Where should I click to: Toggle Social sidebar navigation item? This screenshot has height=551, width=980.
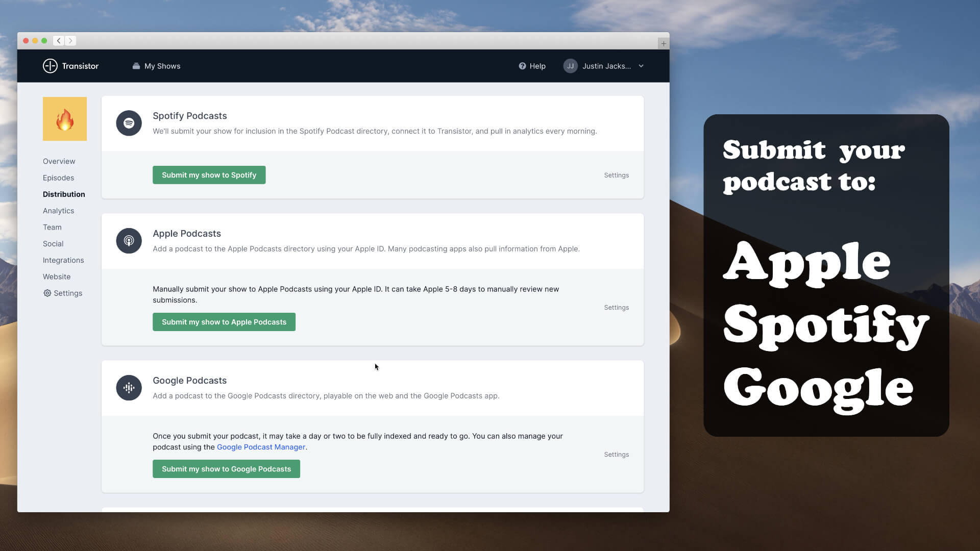point(53,243)
